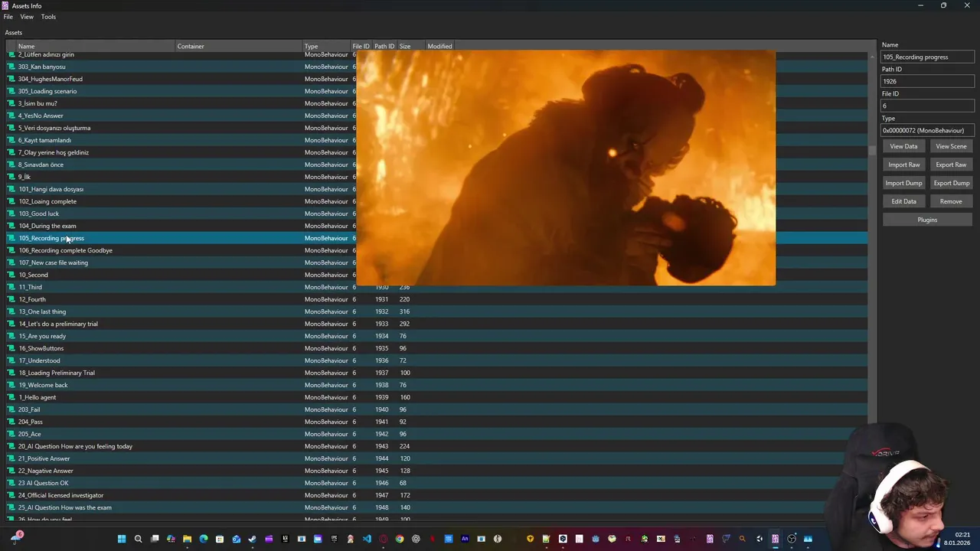Click the asset icon beside 22_Nagative Answer
Screen dimensions: 980x551
click(x=11, y=471)
